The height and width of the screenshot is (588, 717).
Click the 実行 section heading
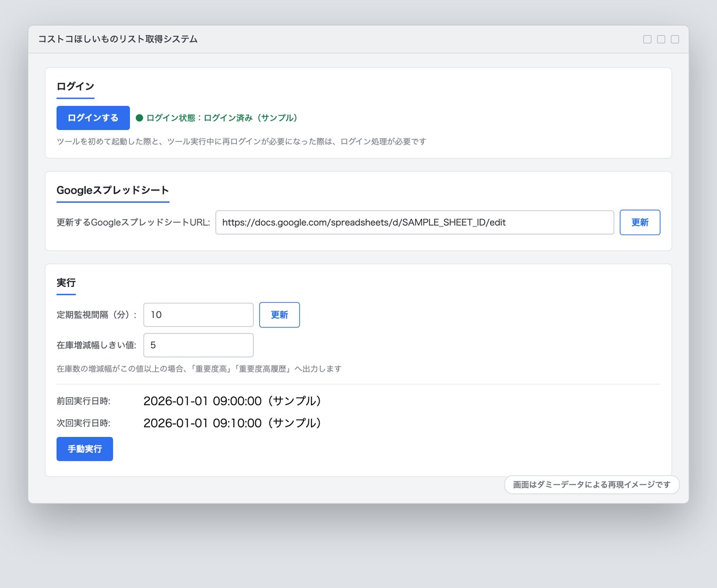(x=66, y=283)
